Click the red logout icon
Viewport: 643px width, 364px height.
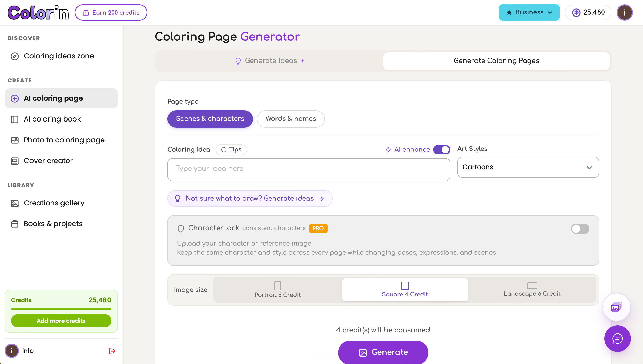point(112,351)
